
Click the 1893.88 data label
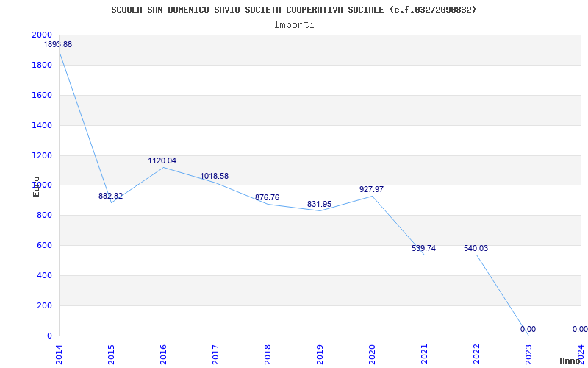point(58,44)
